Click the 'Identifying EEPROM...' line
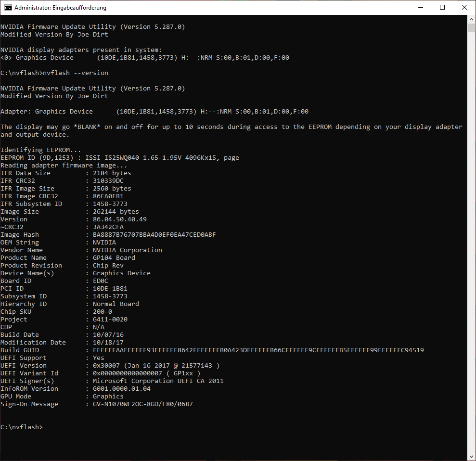Image resolution: width=476 pixels, height=461 pixels. coord(41,150)
